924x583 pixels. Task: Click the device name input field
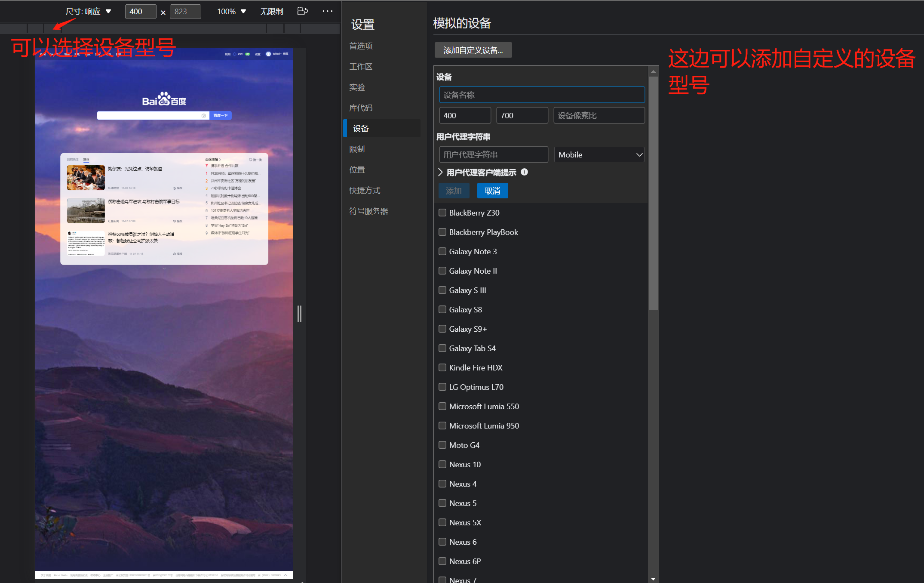coord(542,95)
